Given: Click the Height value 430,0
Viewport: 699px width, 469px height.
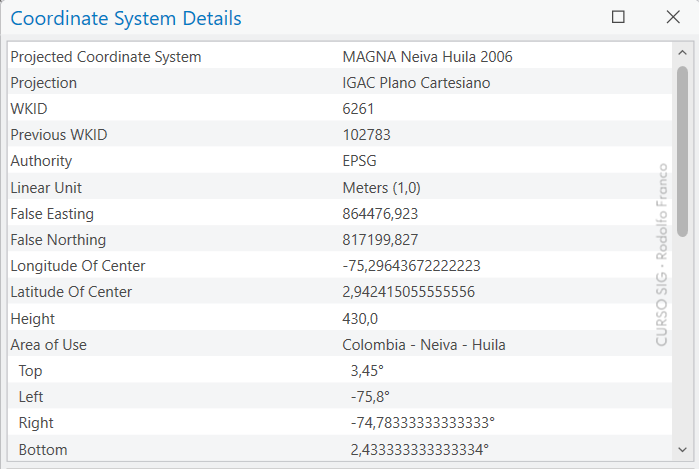Looking at the screenshot, I should pos(360,319).
